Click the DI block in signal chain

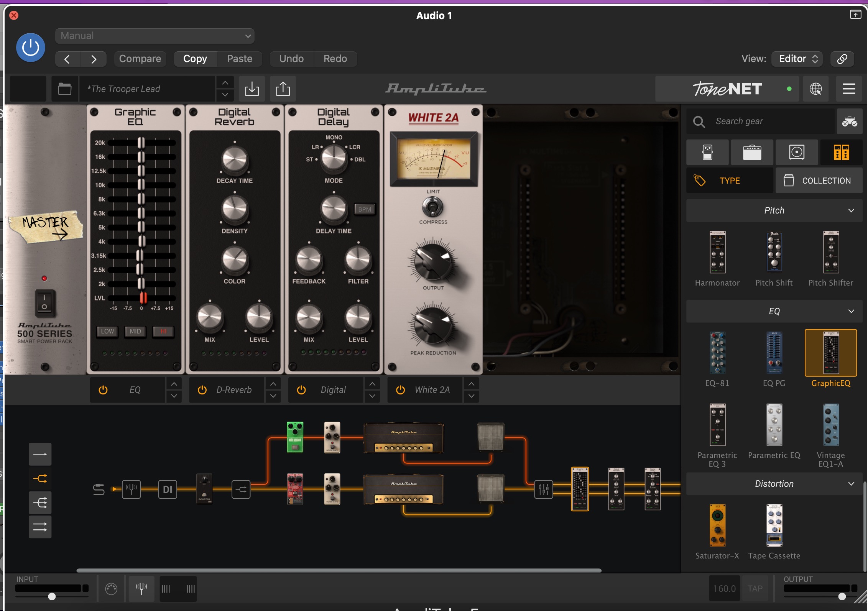tap(168, 489)
